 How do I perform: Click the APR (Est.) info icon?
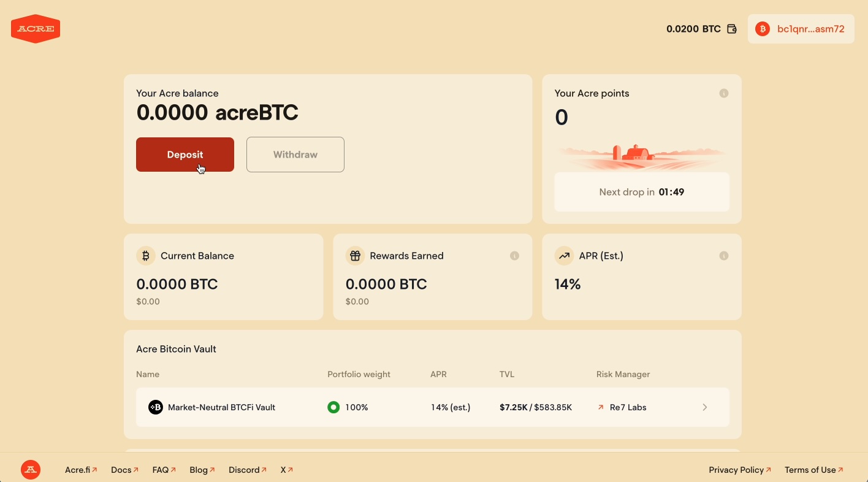coord(723,256)
